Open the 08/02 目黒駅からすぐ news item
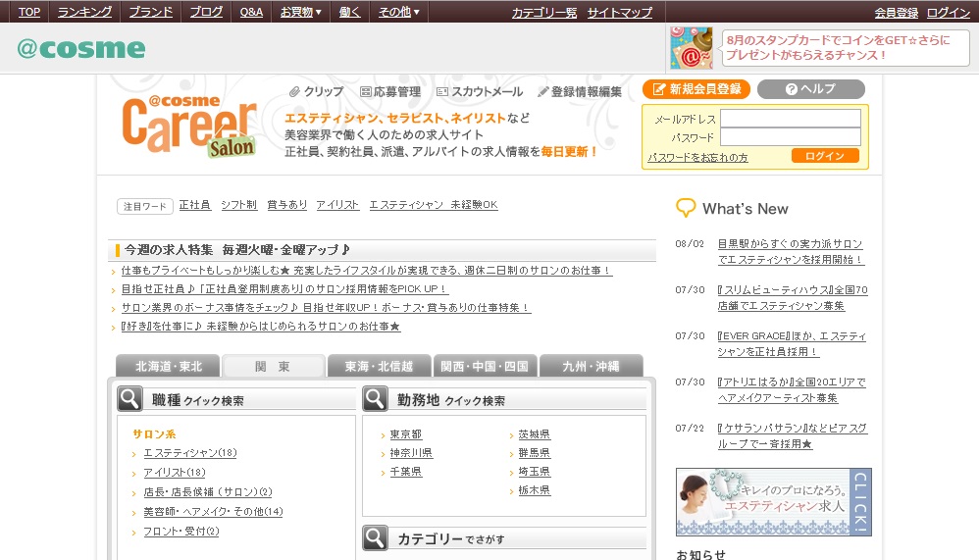The height and width of the screenshot is (560, 979). [x=791, y=252]
